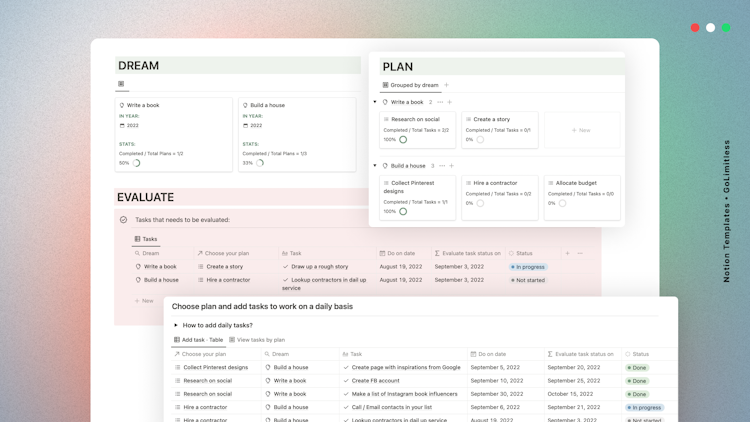Open the Research on social plan card
750x422 pixels.
click(418, 130)
